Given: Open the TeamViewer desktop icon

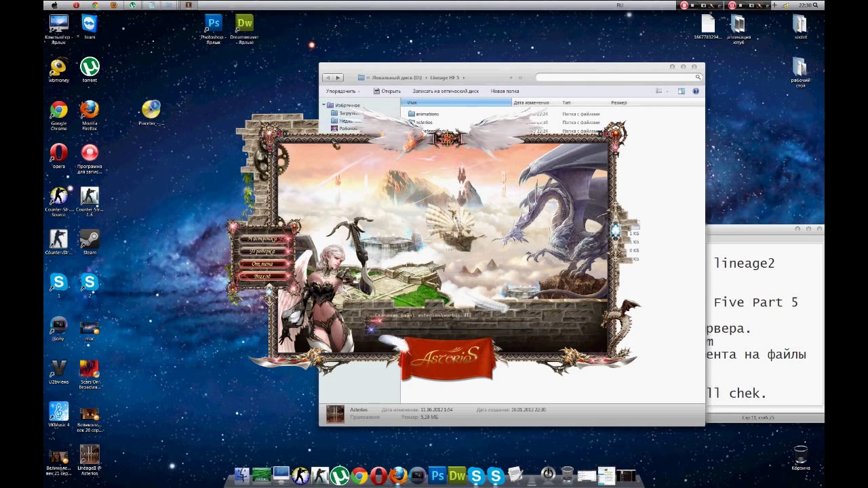Looking at the screenshot, I should click(x=90, y=27).
